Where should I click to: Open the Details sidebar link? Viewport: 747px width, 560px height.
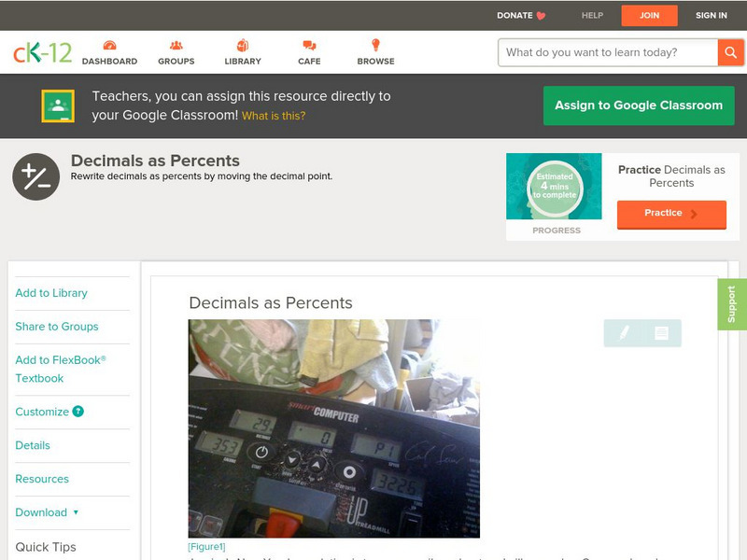[33, 445]
